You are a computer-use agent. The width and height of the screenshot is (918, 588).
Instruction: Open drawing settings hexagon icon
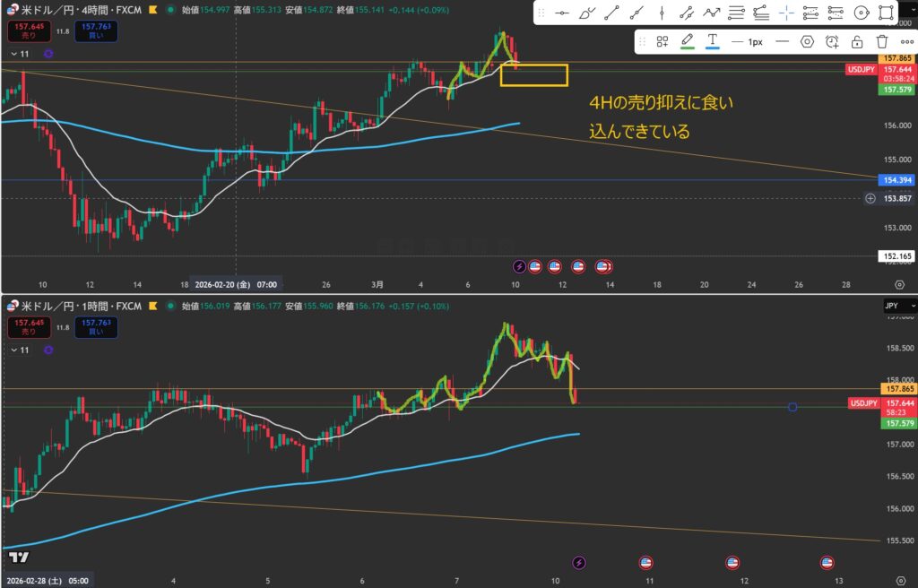[x=807, y=41]
